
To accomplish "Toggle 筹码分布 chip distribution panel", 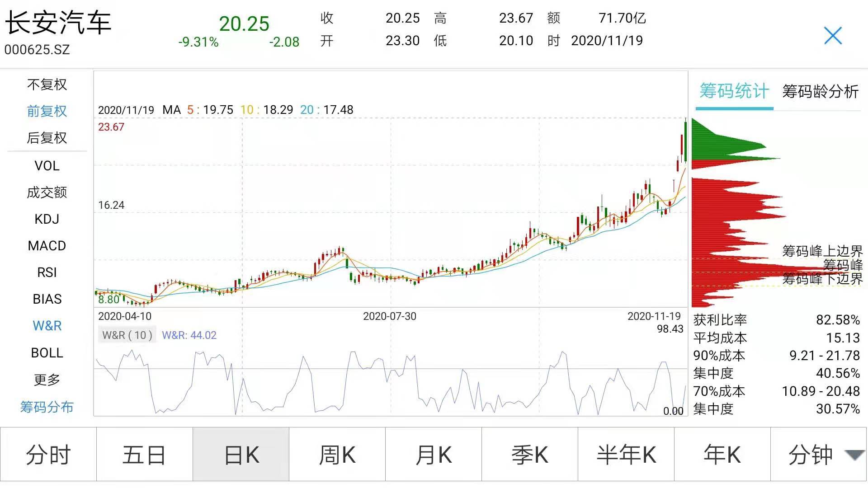I will [x=47, y=407].
